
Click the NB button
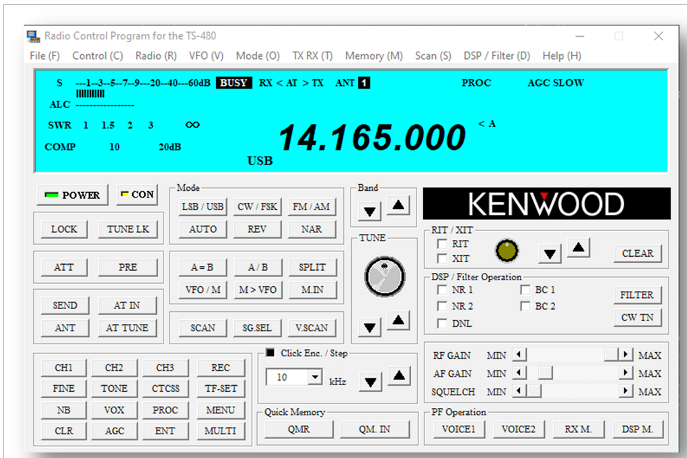click(64, 410)
